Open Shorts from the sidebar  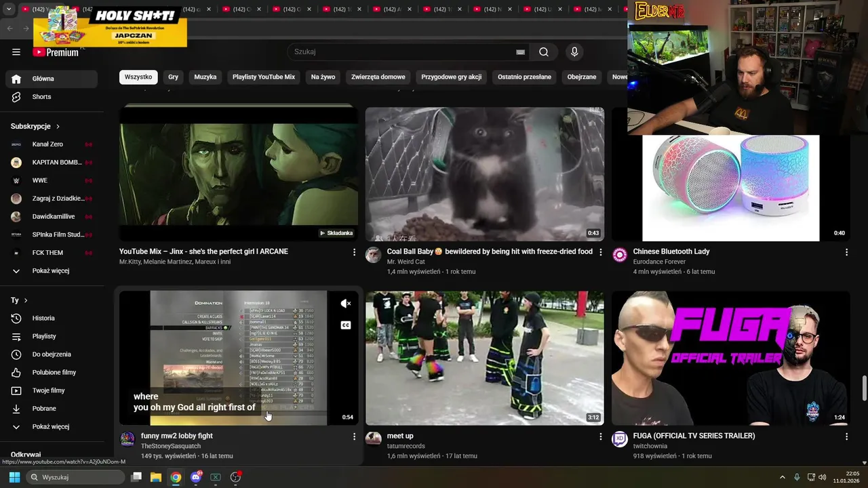pyautogui.click(x=52, y=97)
